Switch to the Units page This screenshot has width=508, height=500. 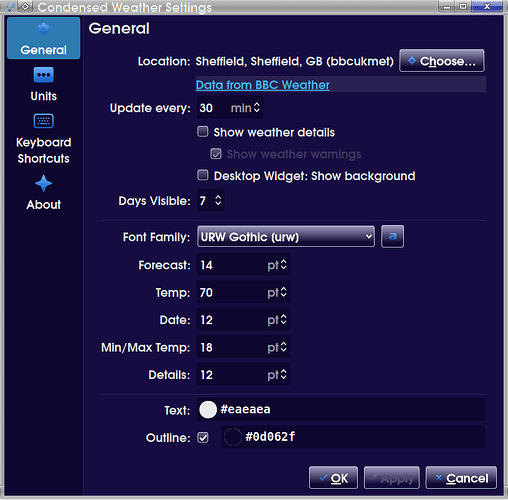tap(43, 85)
